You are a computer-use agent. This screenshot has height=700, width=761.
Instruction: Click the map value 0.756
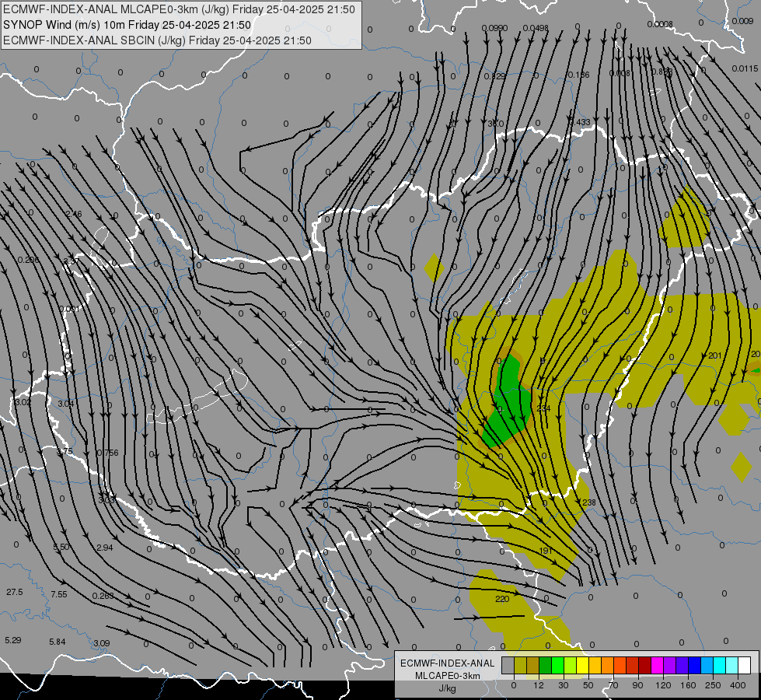point(107,453)
